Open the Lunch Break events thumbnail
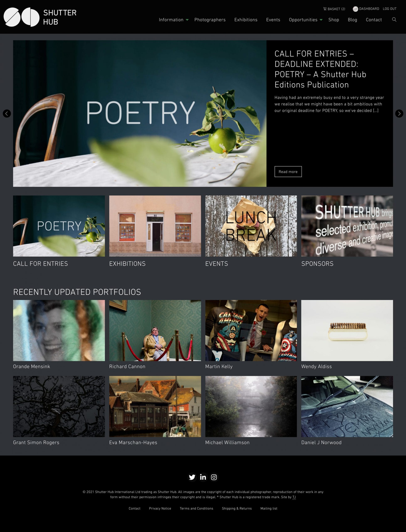The height and width of the screenshot is (532, 406). pos(251,226)
